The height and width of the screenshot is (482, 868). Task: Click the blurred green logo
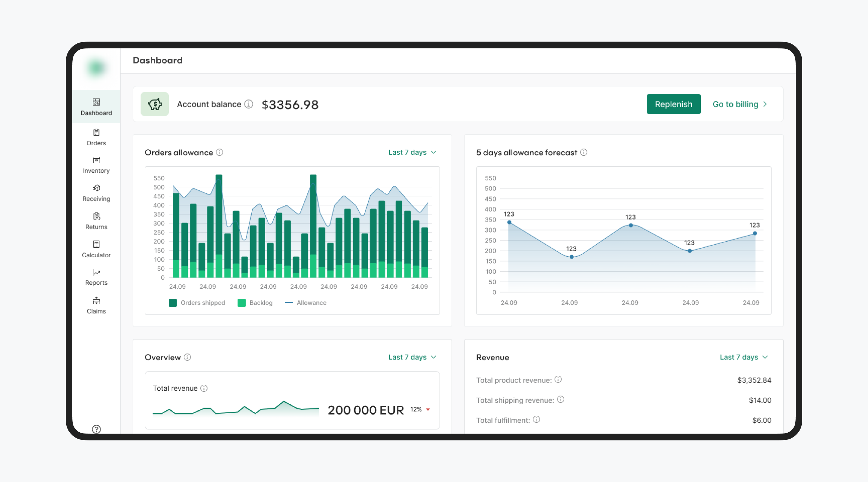tap(96, 68)
